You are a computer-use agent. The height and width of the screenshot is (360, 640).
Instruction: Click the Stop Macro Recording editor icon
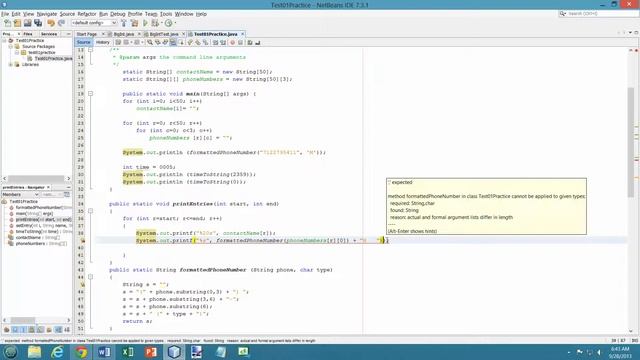(x=240, y=42)
